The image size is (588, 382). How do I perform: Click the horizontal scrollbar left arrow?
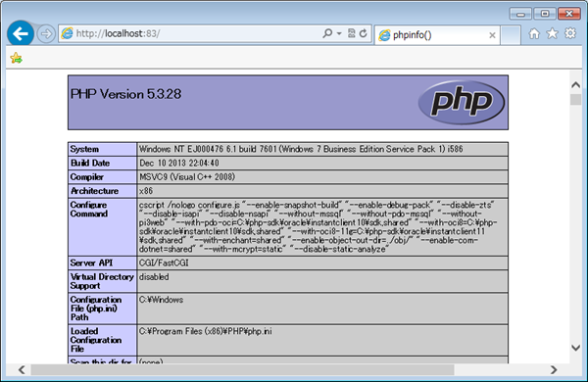point(22,370)
